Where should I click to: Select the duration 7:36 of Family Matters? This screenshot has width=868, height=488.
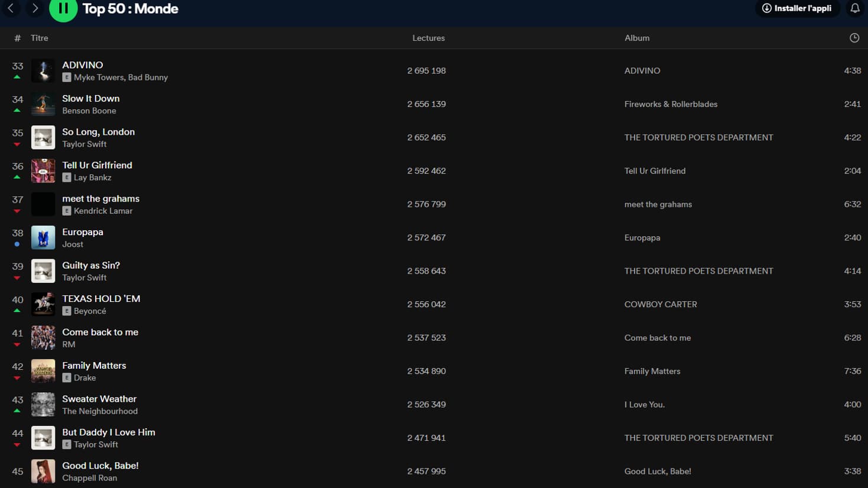(x=853, y=371)
